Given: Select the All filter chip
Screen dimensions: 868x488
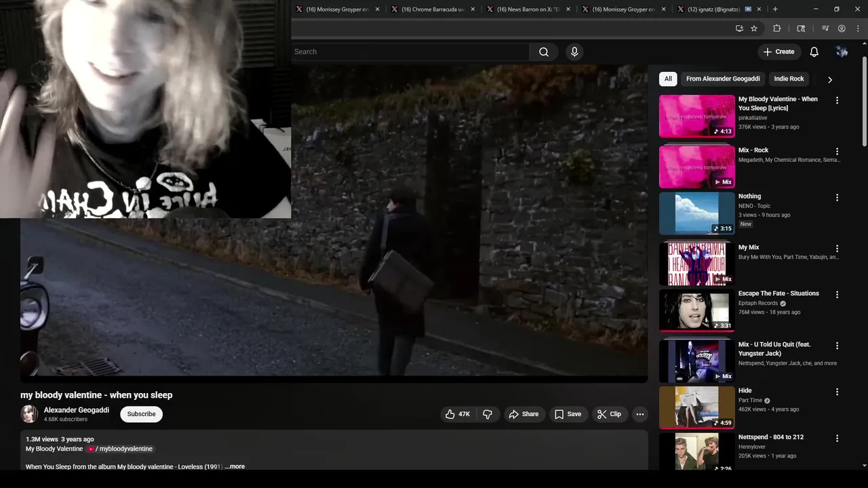Looking at the screenshot, I should click(x=668, y=79).
